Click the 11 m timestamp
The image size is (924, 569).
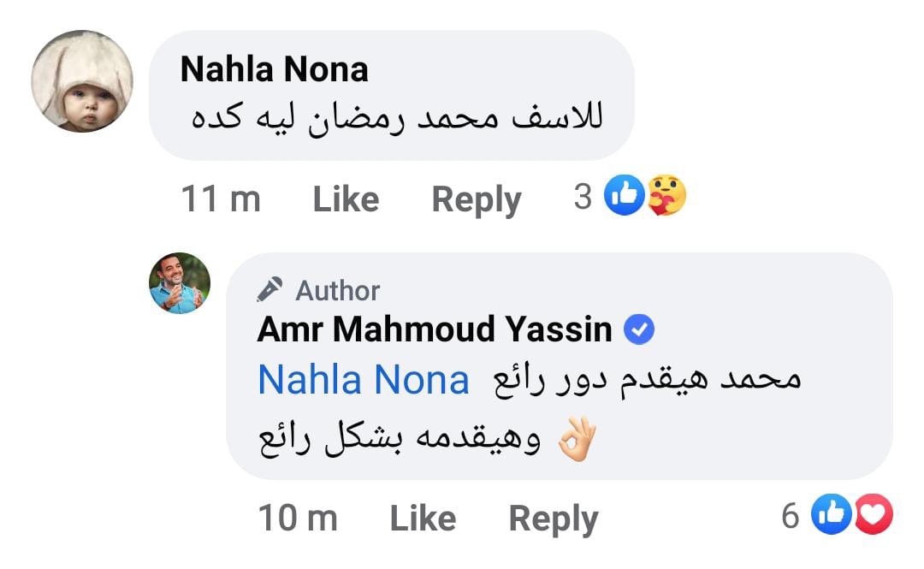point(220,199)
